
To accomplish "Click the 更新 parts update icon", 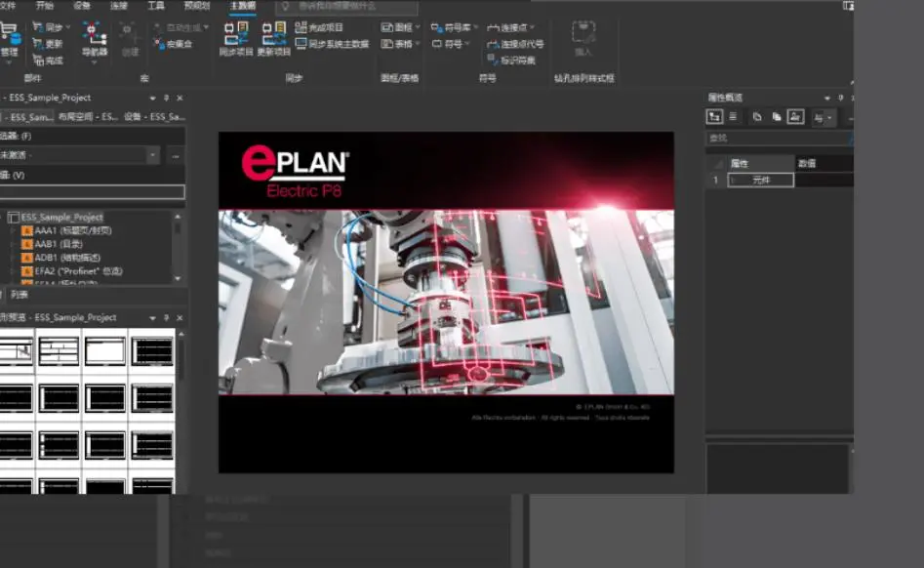I will 38,44.
